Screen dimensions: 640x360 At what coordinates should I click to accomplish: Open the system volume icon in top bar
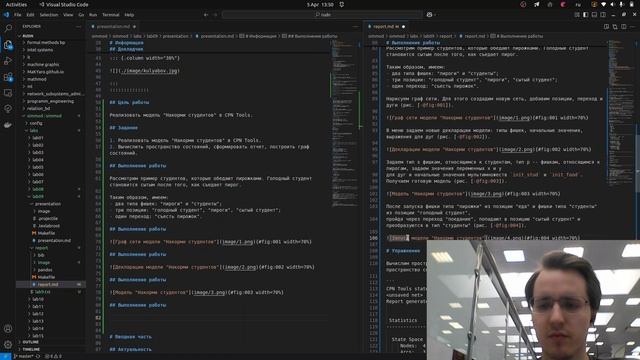(612, 4)
